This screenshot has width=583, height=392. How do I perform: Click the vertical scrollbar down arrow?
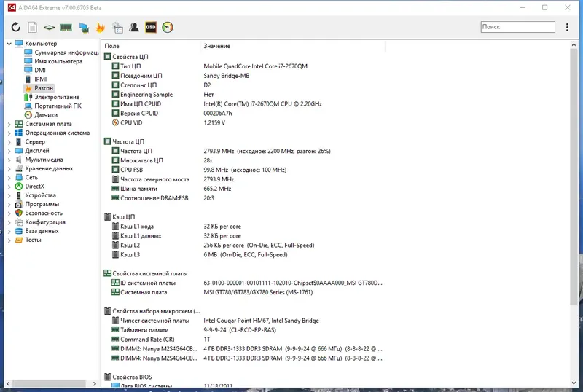(x=574, y=383)
